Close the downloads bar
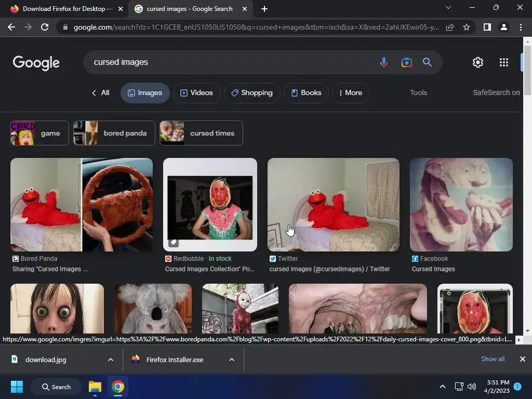This screenshot has height=399, width=532. (523, 359)
